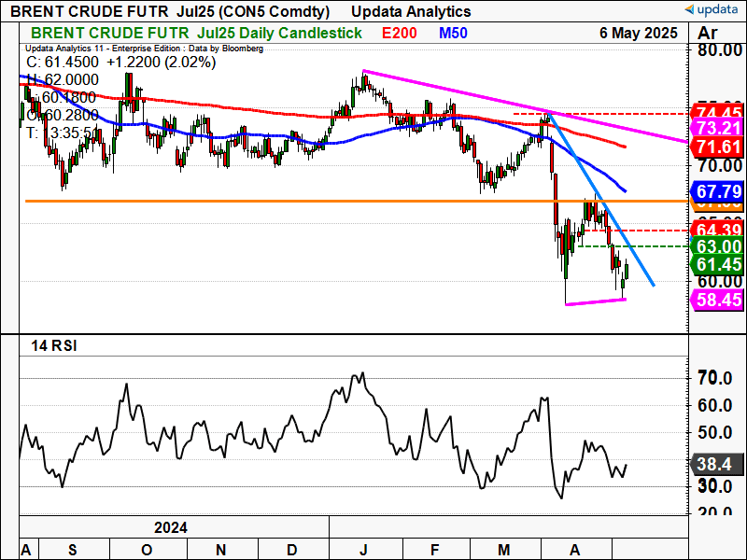Select the 67.79 blue M50 price label
The image size is (747, 560).
(x=717, y=191)
